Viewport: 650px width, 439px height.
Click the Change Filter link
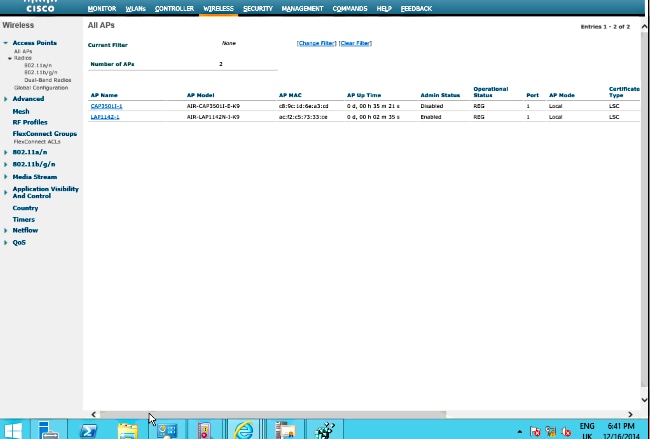point(317,43)
